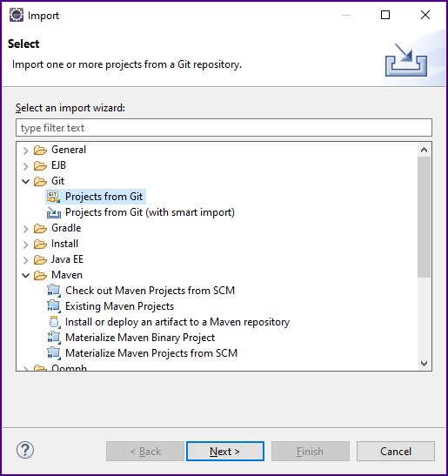Click the scroll up arrow in wizard list

[424, 150]
